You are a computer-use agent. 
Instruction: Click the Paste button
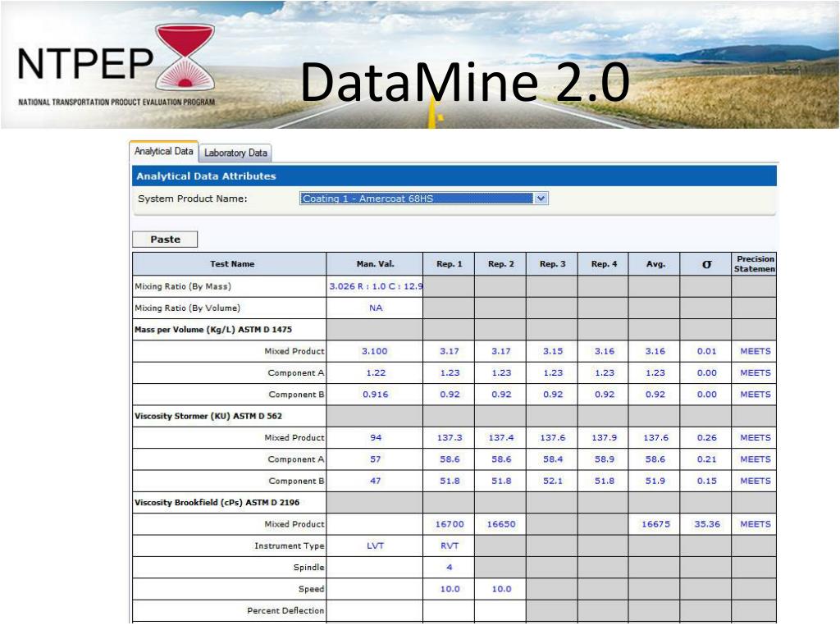click(x=165, y=240)
